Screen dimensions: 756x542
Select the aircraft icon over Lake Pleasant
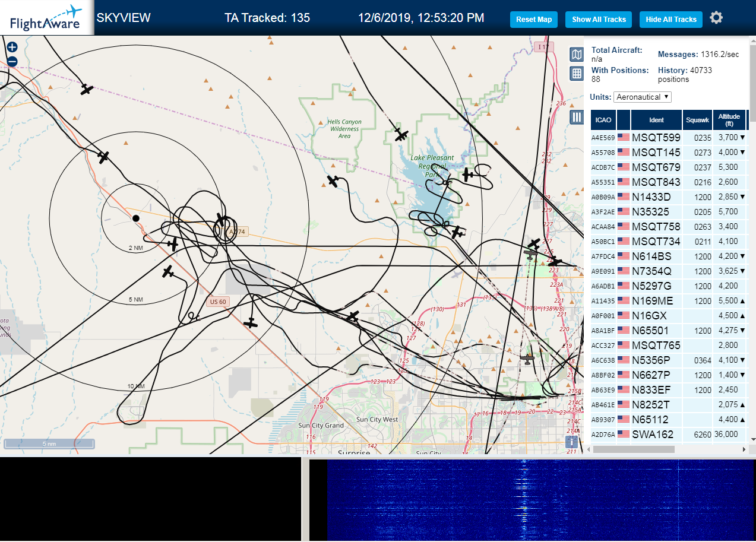click(468, 175)
